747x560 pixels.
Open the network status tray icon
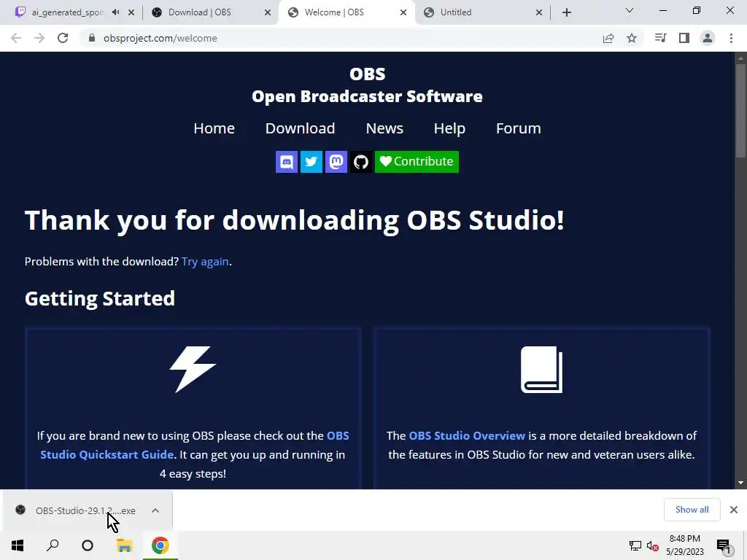pyautogui.click(x=635, y=545)
